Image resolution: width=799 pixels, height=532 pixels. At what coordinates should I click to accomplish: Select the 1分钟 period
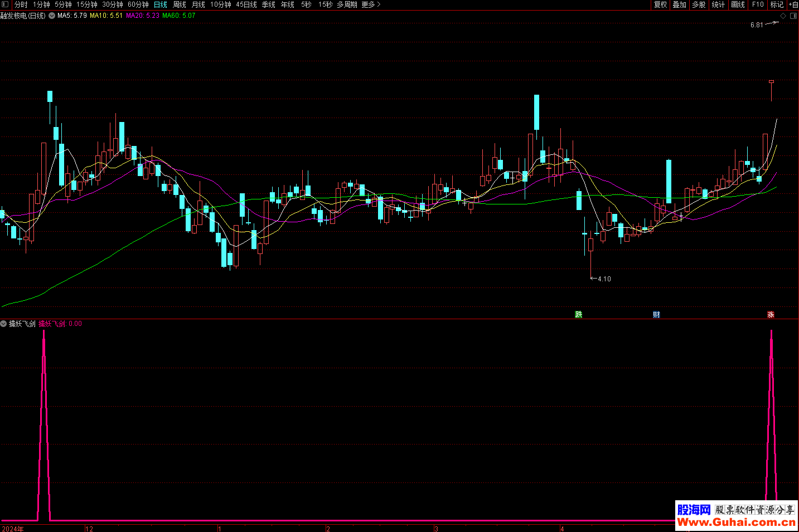41,4
